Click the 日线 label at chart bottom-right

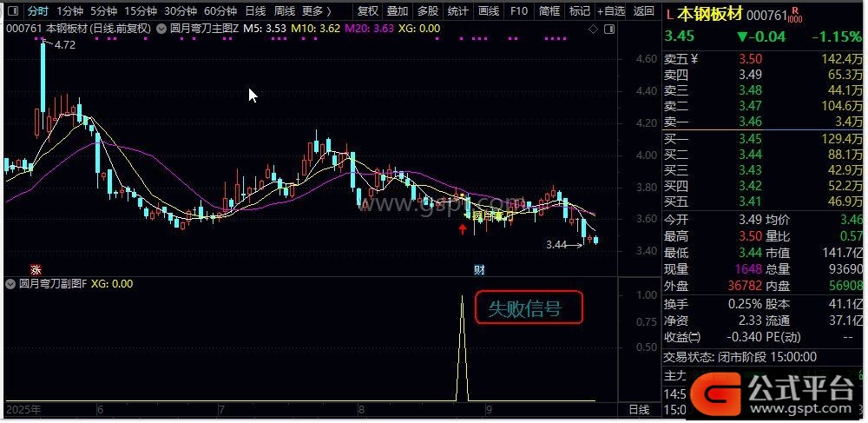(x=639, y=410)
